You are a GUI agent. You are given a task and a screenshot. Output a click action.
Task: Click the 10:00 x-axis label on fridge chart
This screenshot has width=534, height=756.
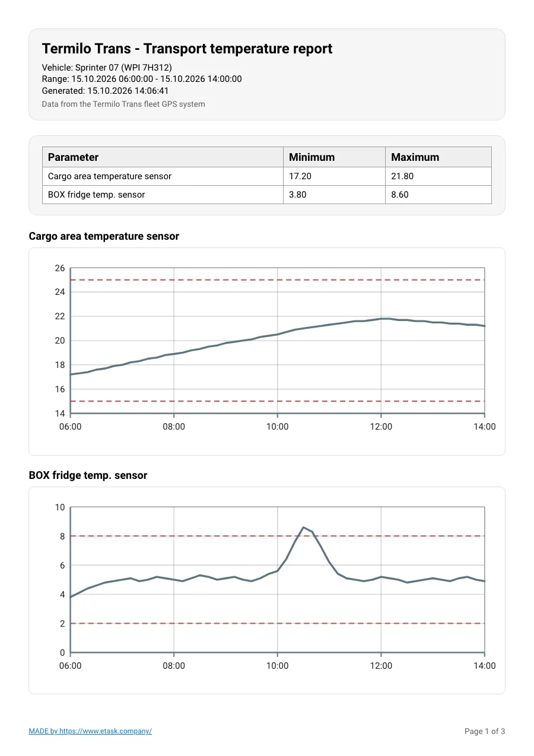tap(277, 666)
